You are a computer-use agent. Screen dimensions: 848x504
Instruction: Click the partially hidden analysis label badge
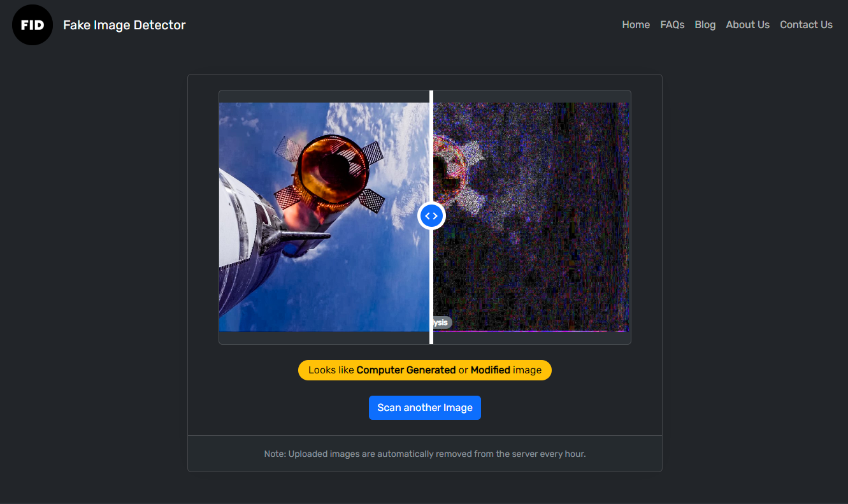(442, 322)
